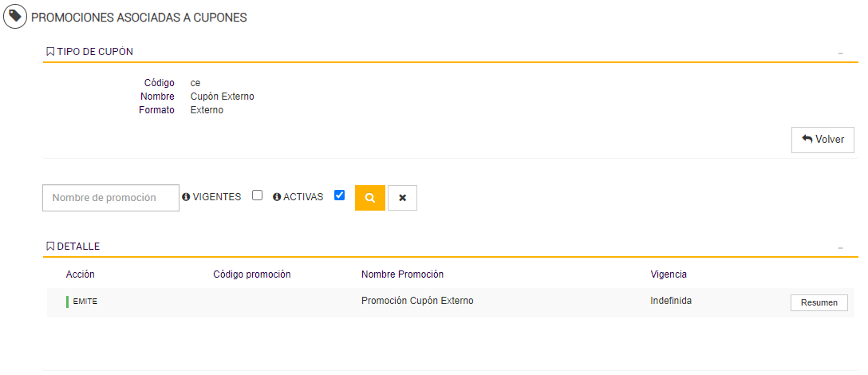
Task: Click the Acción column header
Action: pos(80,274)
